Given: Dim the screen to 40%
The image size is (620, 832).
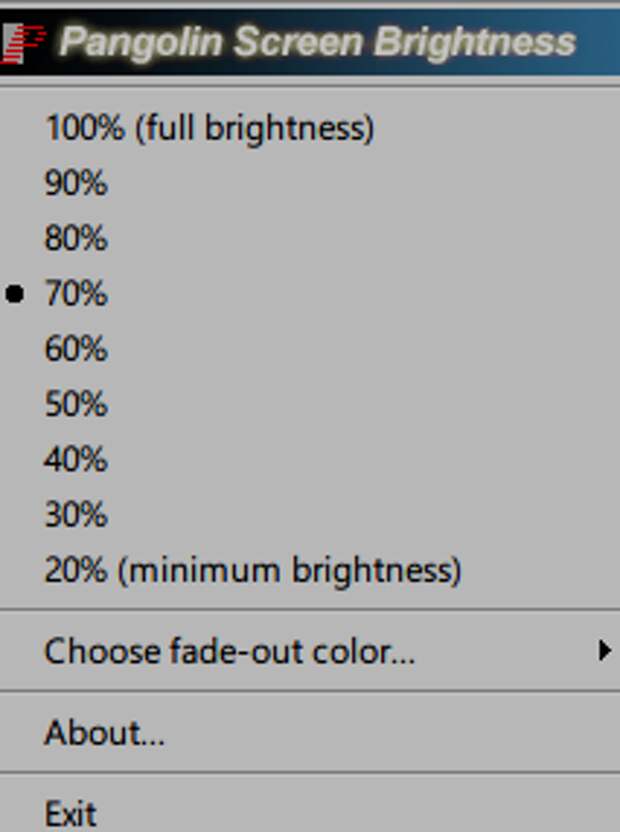Looking at the screenshot, I should pos(310,459).
